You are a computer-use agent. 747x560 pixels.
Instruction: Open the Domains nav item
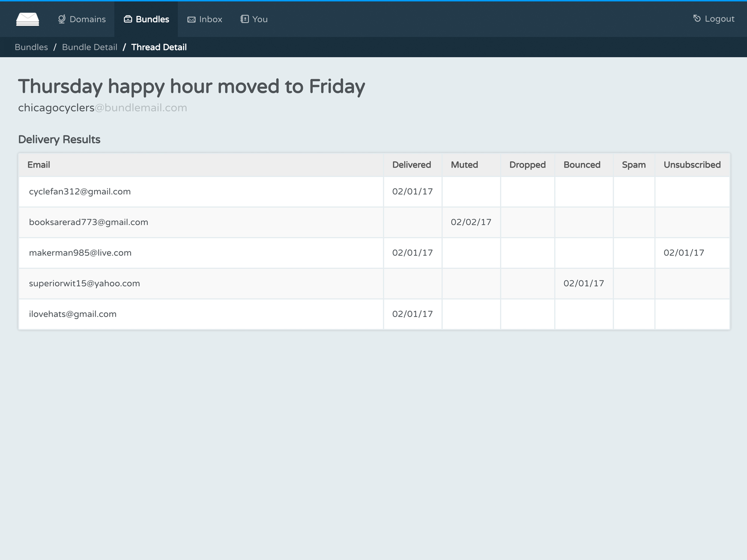pyautogui.click(x=82, y=19)
